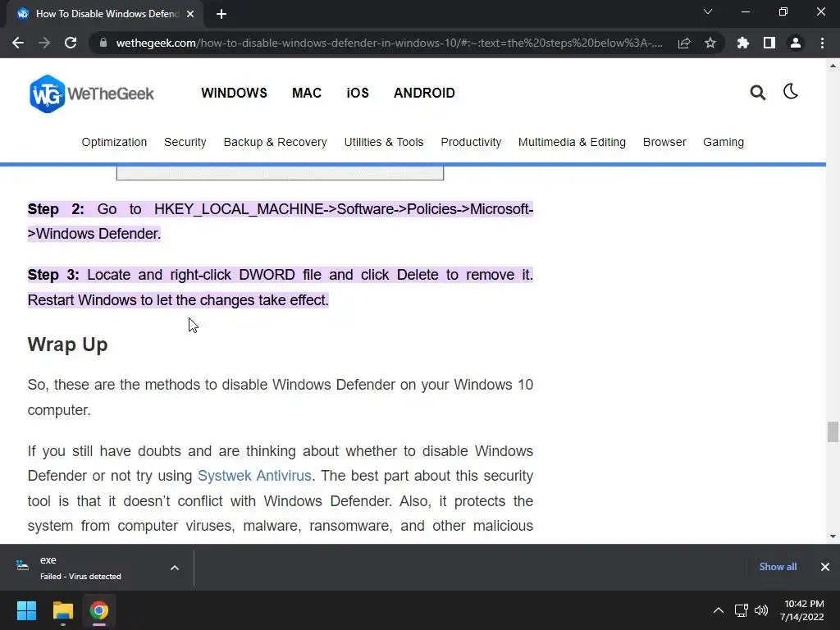This screenshot has height=630, width=840.
Task: Open the Chrome profile avatar icon
Action: [796, 43]
